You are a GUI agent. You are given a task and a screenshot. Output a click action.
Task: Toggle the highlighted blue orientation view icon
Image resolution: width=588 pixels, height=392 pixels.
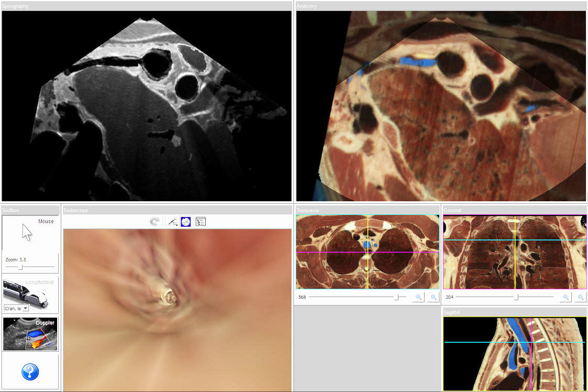tap(186, 222)
